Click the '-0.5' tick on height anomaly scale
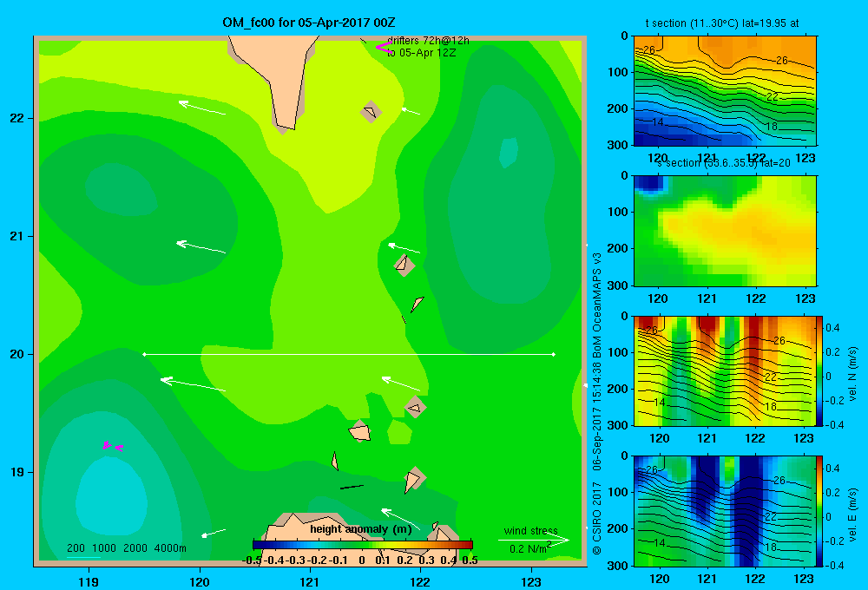This screenshot has height=590, width=868. pos(252,560)
